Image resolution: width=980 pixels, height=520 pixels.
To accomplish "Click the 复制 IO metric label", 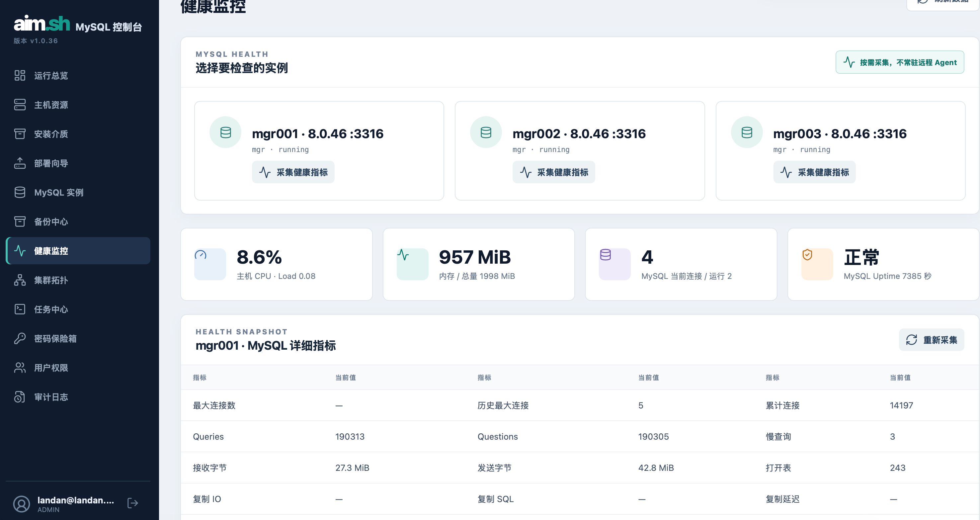I will point(207,499).
